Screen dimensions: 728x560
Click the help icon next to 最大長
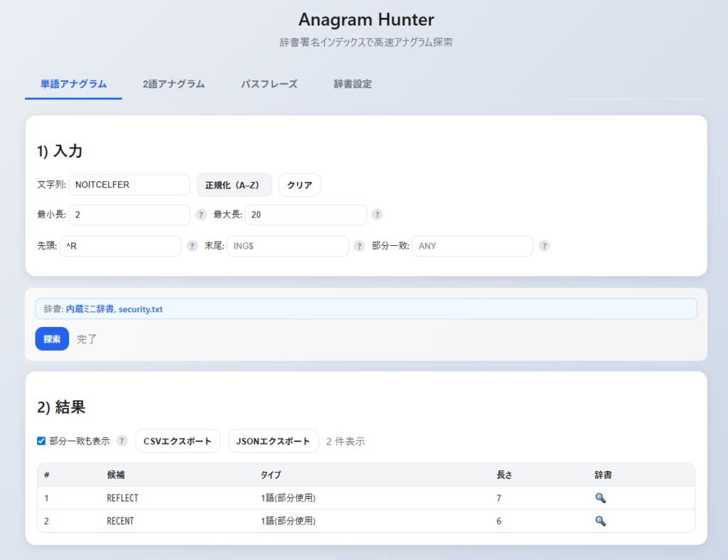click(378, 215)
